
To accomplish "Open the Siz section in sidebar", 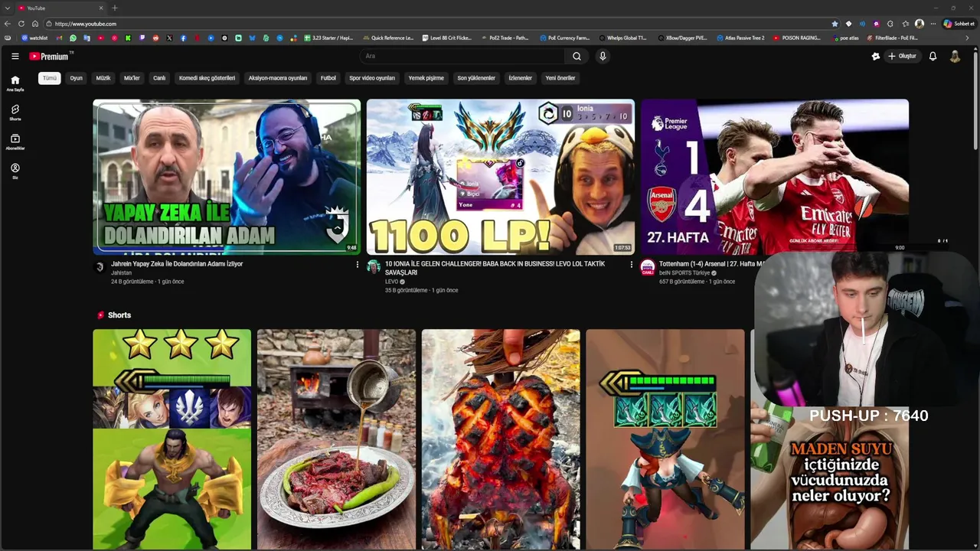I will click(15, 171).
